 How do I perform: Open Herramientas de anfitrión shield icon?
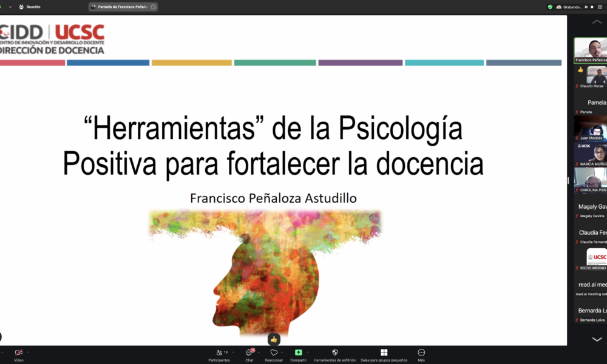(x=335, y=352)
